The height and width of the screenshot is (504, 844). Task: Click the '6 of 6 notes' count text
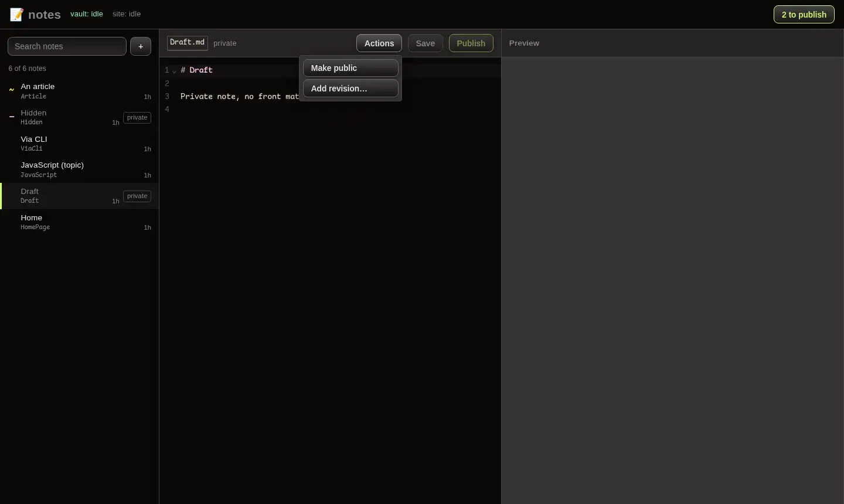click(27, 69)
